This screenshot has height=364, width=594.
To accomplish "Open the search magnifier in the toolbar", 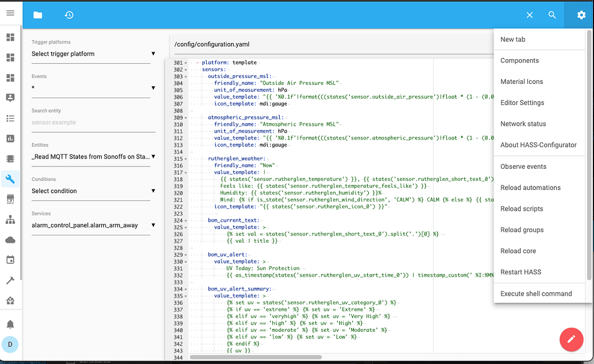I will [552, 15].
